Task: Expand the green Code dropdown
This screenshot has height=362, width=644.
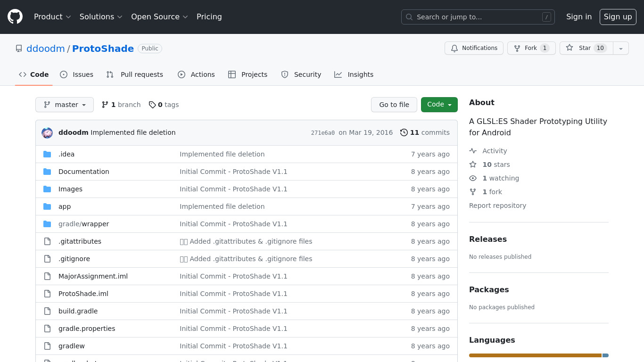Action: [439, 105]
